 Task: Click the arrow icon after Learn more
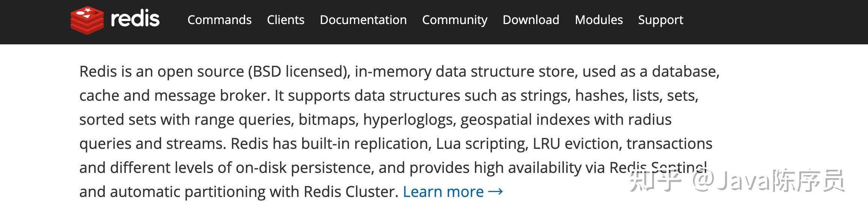496,192
